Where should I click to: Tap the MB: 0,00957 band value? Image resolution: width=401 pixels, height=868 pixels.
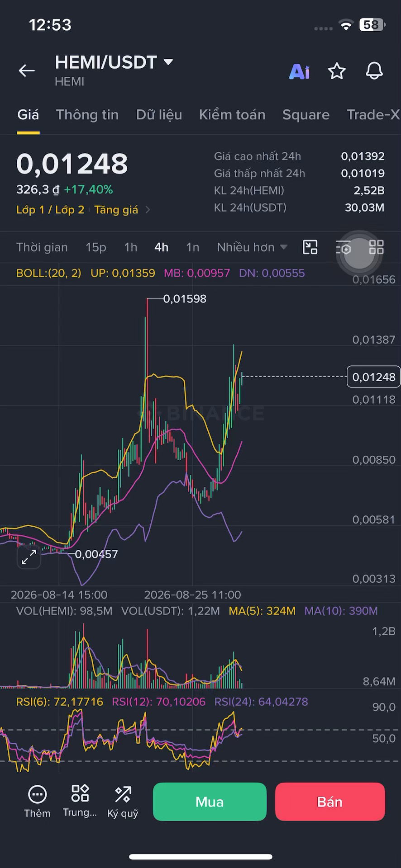(x=197, y=273)
